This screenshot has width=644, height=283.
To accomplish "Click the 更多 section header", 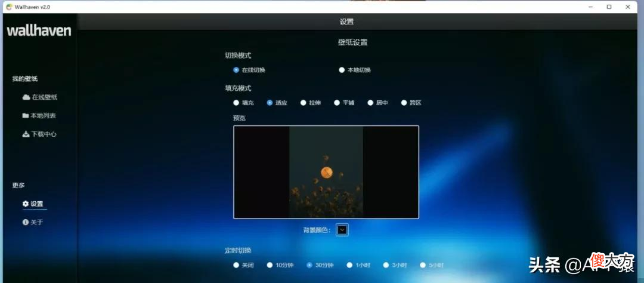I will click(18, 186).
